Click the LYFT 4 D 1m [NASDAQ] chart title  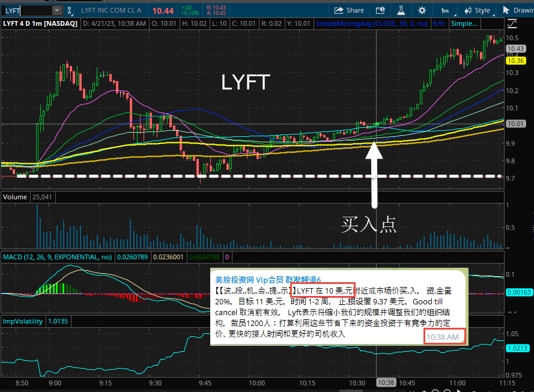(40, 23)
